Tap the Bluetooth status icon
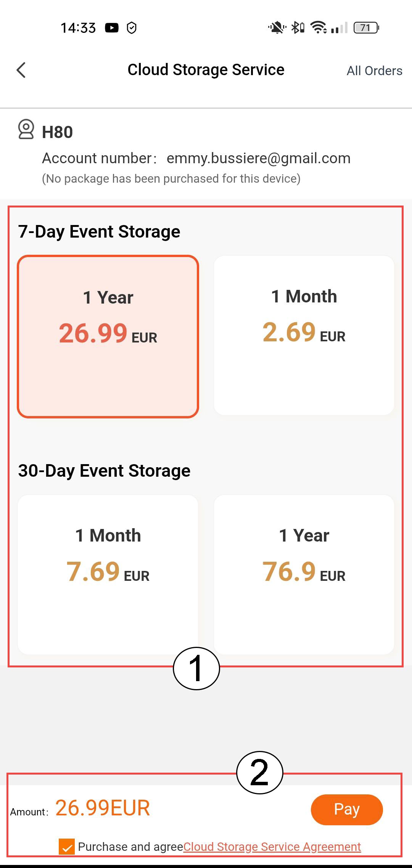 pyautogui.click(x=298, y=28)
